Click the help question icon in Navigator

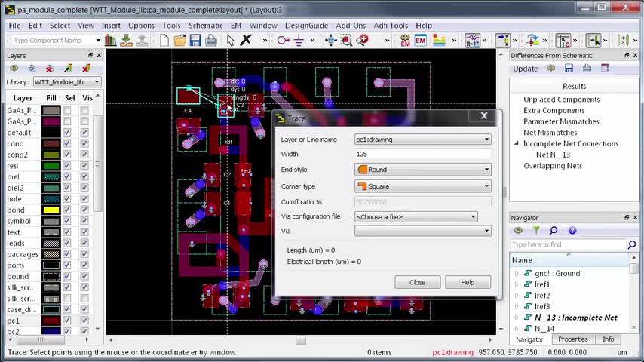coord(572,230)
